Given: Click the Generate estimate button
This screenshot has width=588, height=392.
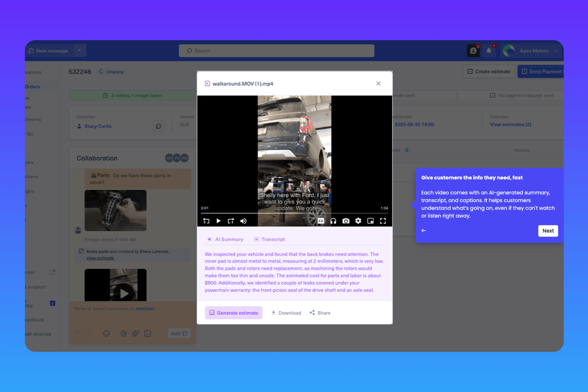Looking at the screenshot, I should [x=233, y=313].
